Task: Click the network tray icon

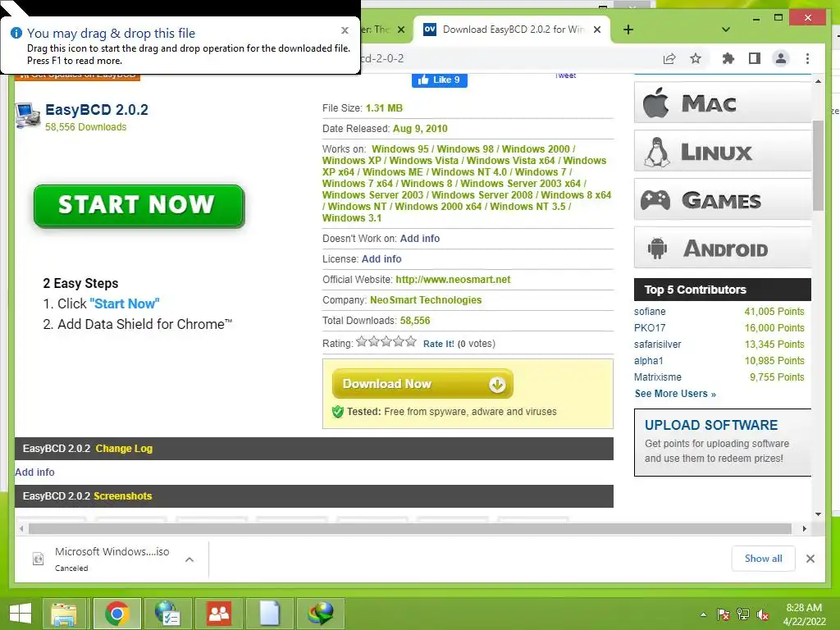Action: (743, 614)
